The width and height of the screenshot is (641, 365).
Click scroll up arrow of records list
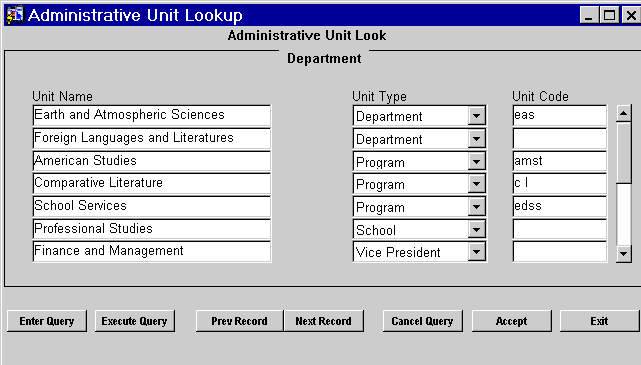pos(623,113)
